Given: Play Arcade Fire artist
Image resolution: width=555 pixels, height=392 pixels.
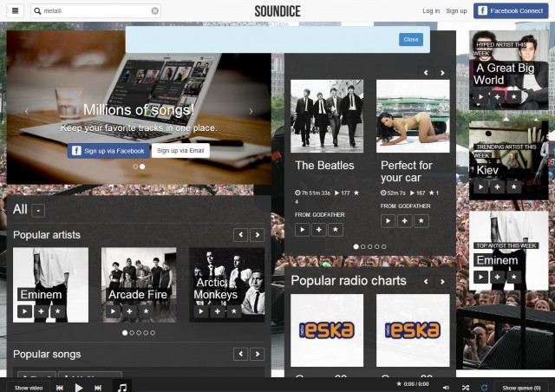Looking at the screenshot, I should 113,311.
